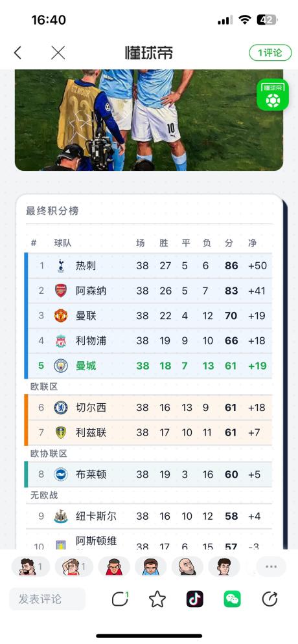Share via green WeChat icon
Image resolution: width=298 pixels, height=644 pixels.
tap(232, 599)
